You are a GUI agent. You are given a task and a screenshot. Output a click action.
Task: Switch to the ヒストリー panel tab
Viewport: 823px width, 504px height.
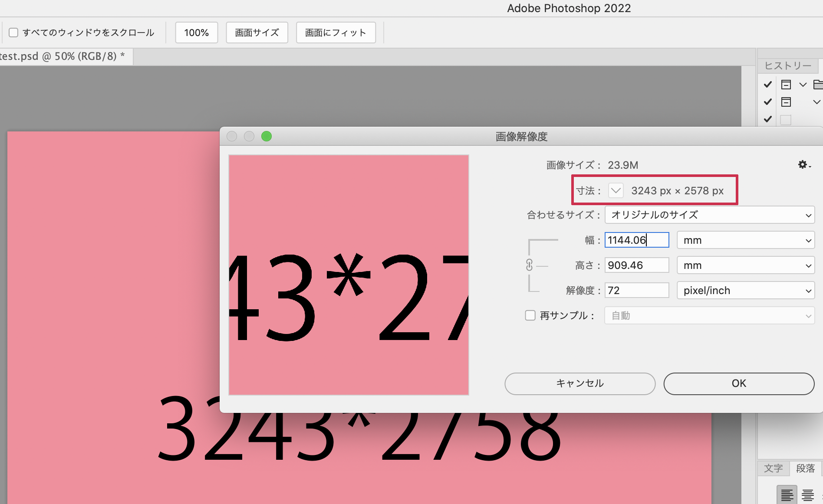pyautogui.click(x=788, y=65)
